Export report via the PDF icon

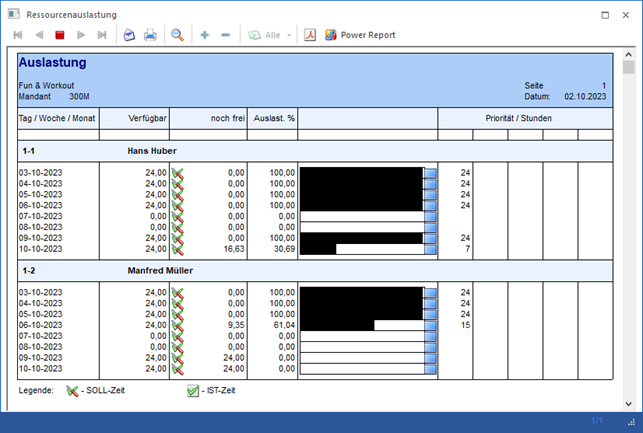coord(310,35)
